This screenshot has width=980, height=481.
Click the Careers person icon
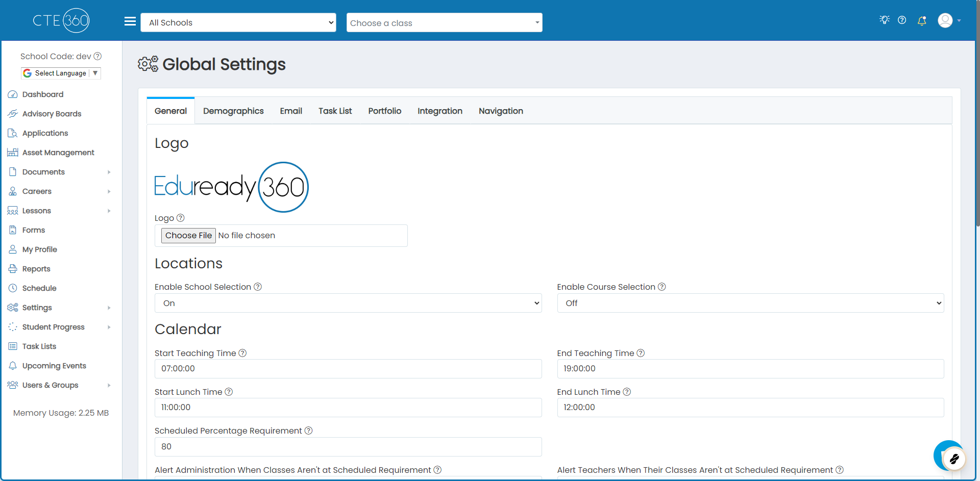pyautogui.click(x=13, y=191)
